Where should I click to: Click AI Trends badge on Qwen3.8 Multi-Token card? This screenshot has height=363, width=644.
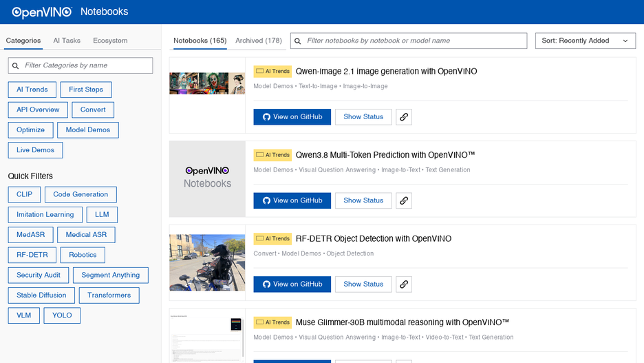pos(272,155)
